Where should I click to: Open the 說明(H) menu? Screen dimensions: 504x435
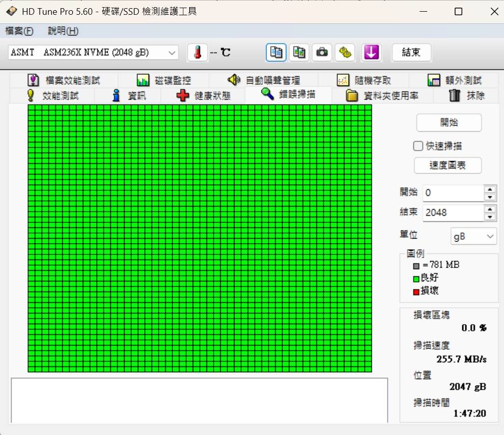point(63,31)
